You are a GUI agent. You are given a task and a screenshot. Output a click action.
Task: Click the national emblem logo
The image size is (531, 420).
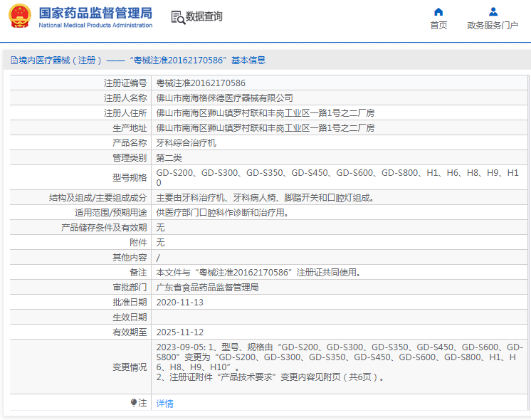click(x=20, y=16)
